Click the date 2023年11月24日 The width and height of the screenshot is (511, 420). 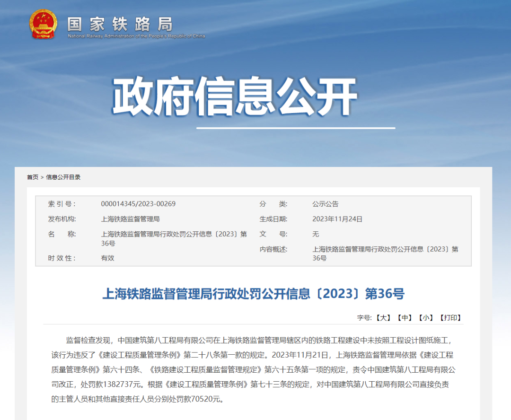(337, 219)
